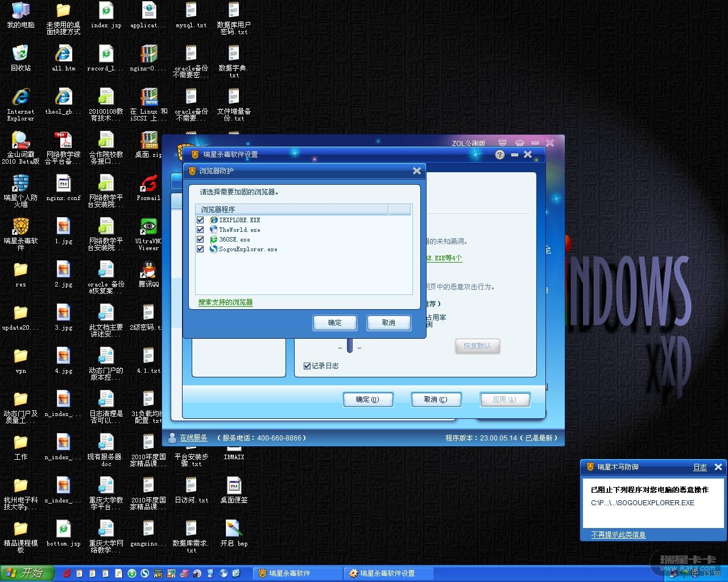This screenshot has width=728, height=582.
Task: Open the Start (开始) menu
Action: click(x=27, y=573)
